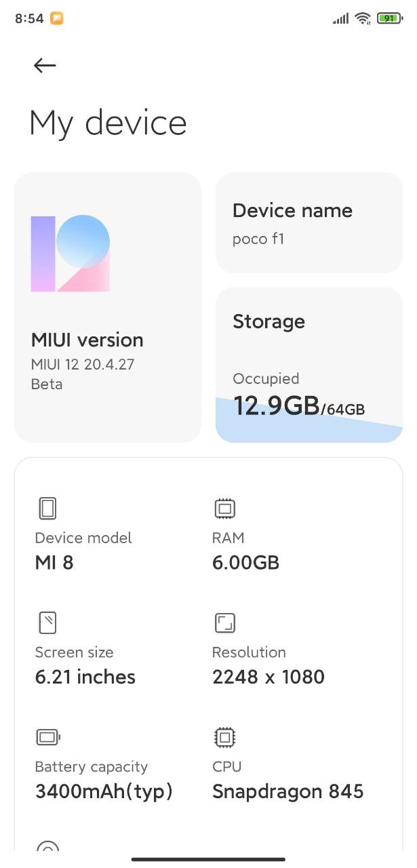Viewport: 417px width, 868px height.
Task: Select the Snapdragon 845 CPU entry
Action: (288, 791)
